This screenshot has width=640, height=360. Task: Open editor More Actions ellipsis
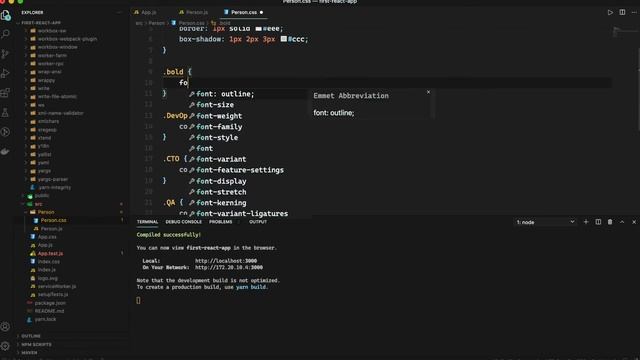pos(634,12)
